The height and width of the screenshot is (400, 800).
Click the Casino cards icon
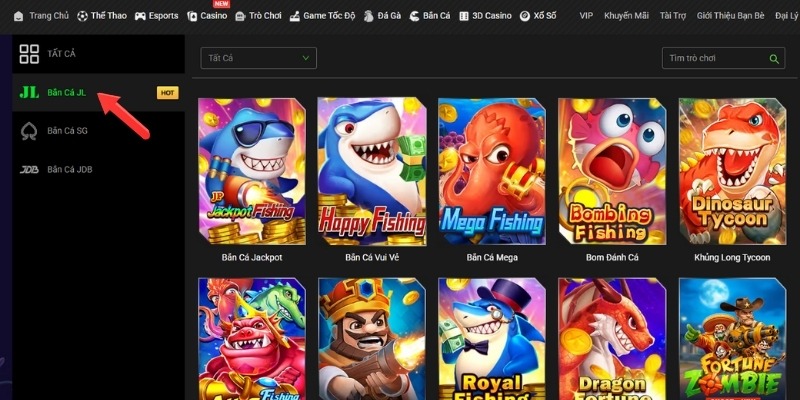coord(192,16)
